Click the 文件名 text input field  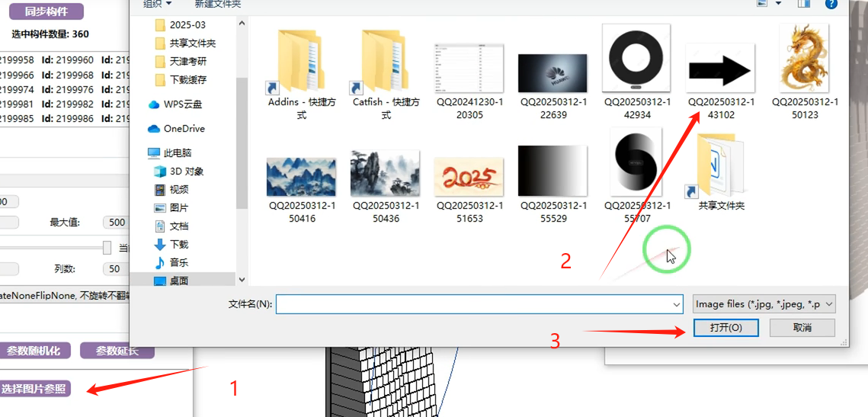[x=472, y=305]
